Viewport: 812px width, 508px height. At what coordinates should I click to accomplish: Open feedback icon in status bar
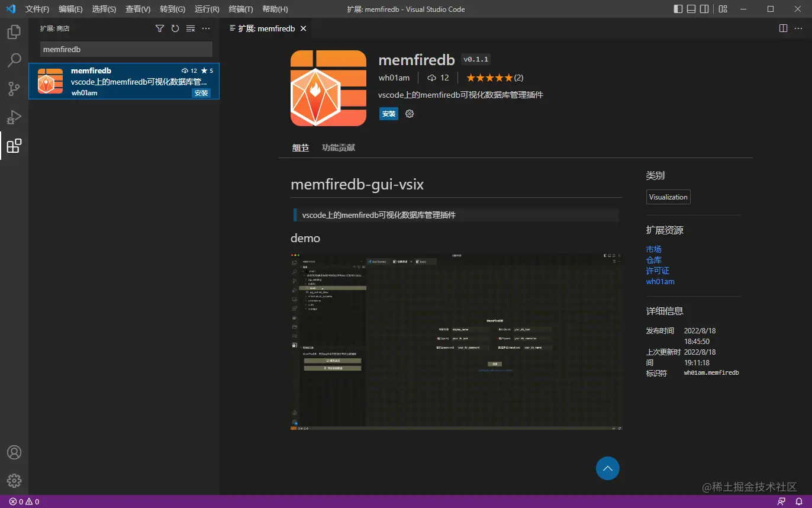pos(782,501)
